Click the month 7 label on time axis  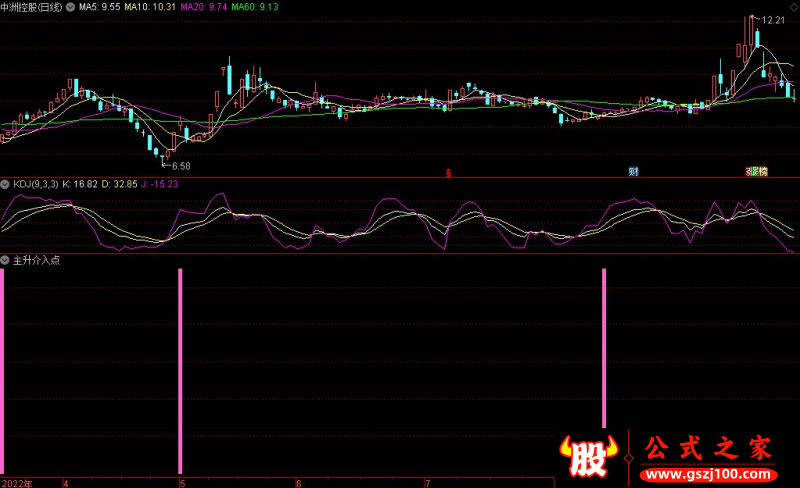coord(428,483)
